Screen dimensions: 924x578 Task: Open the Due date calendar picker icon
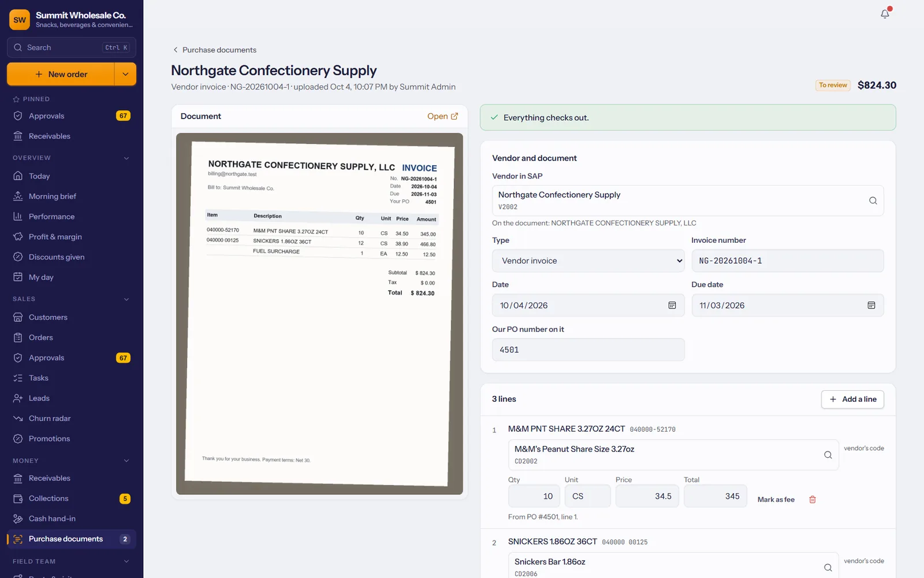[x=871, y=305]
